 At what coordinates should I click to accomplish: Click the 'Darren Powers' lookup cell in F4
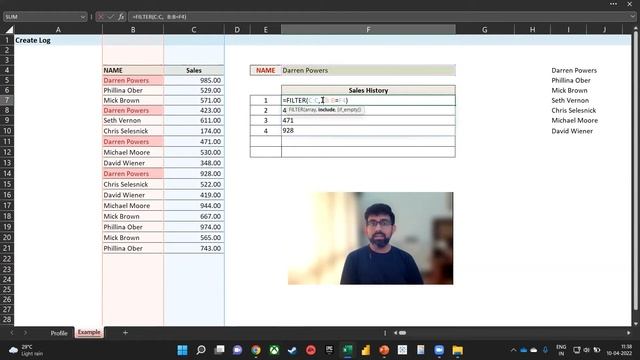point(368,70)
